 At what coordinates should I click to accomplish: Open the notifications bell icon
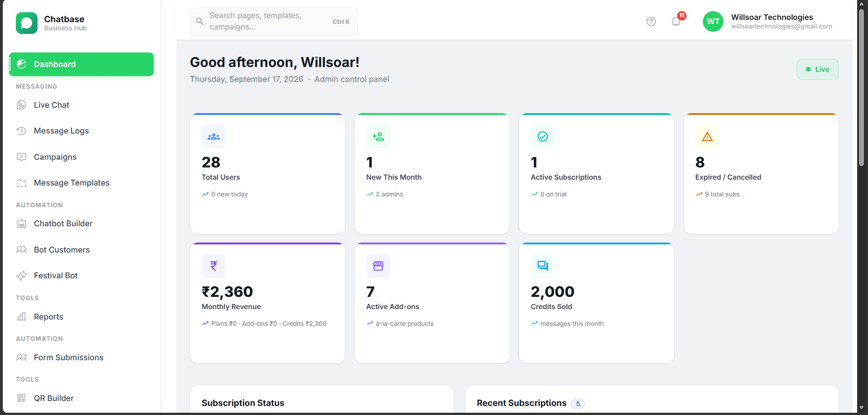pyautogui.click(x=676, y=21)
